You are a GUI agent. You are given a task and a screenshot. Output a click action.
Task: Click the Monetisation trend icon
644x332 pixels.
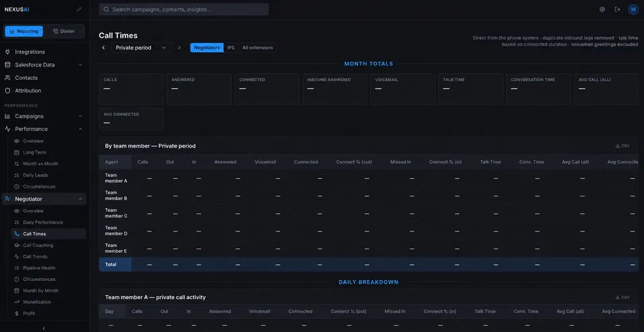coord(16,302)
